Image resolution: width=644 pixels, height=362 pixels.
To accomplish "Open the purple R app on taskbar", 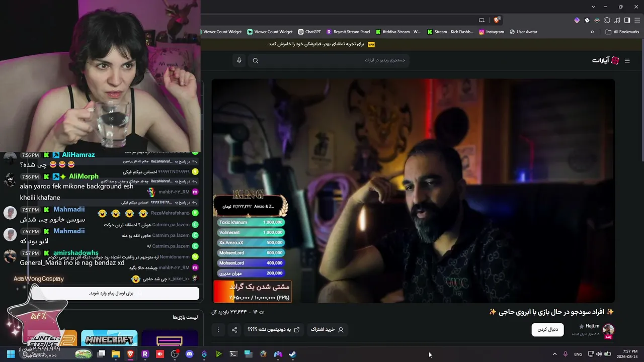I will pos(145,354).
